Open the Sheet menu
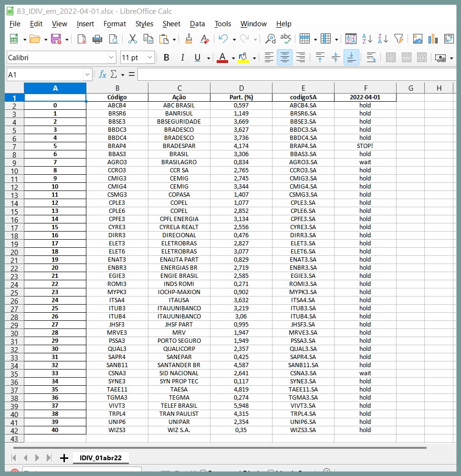The width and height of the screenshot is (461, 476). 171,24
